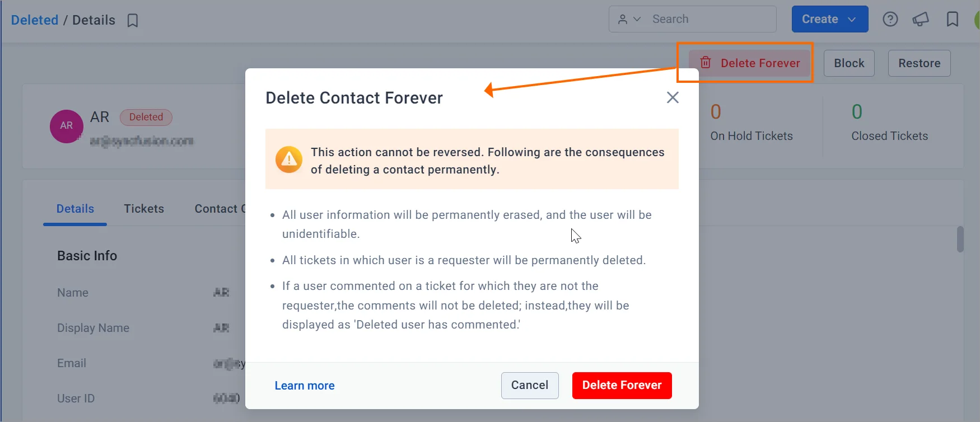The width and height of the screenshot is (980, 422).
Task: Click the trash icon in Delete Forever button
Action: tap(705, 63)
